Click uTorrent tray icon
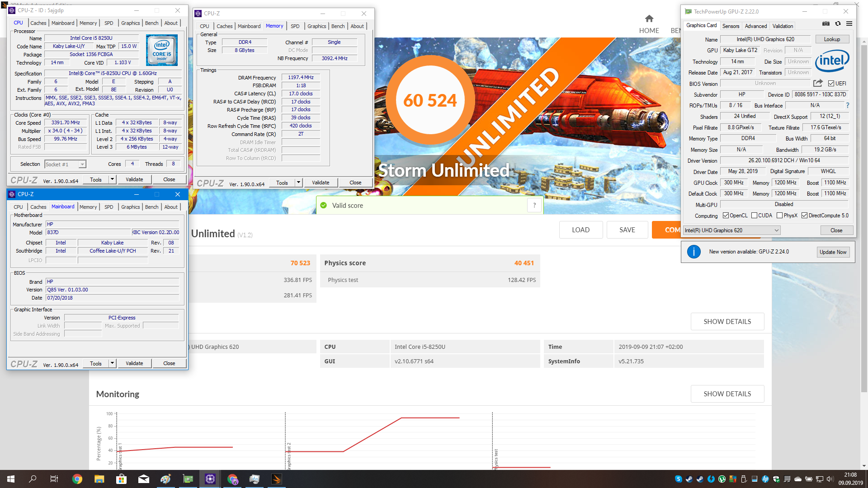The width and height of the screenshot is (868, 488). [722, 479]
